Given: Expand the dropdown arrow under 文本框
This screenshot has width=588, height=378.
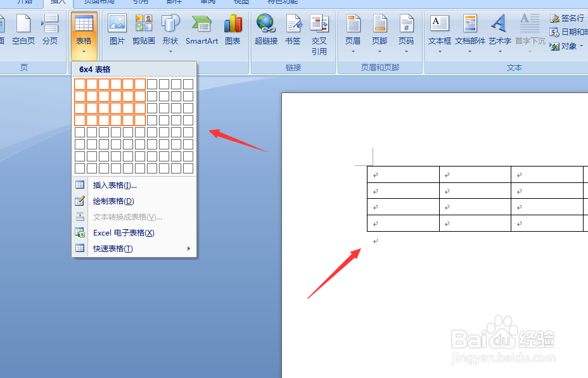Looking at the screenshot, I should pos(440,52).
